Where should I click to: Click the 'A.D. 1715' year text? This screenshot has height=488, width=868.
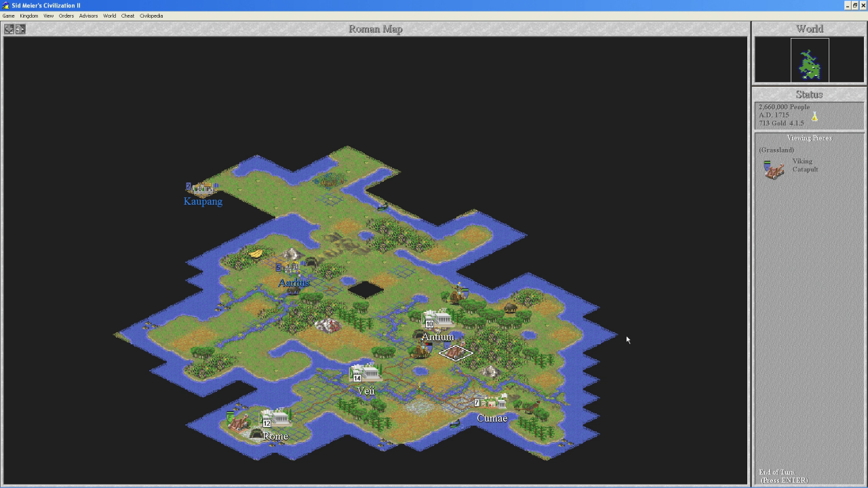pyautogui.click(x=773, y=115)
